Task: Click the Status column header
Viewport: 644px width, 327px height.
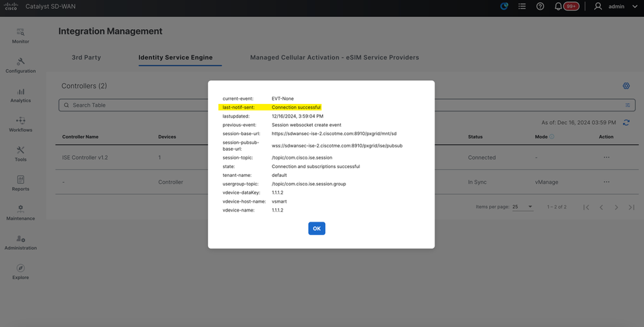Action: coord(475,136)
